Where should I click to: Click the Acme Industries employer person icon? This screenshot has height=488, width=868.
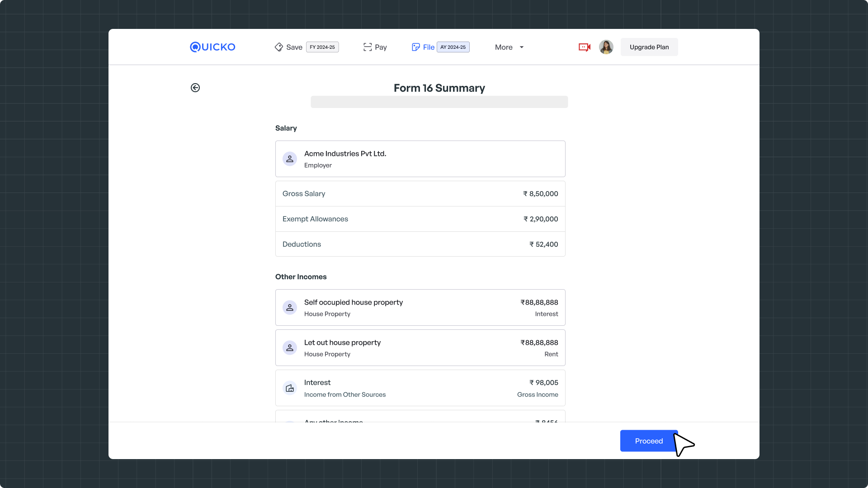pyautogui.click(x=290, y=159)
